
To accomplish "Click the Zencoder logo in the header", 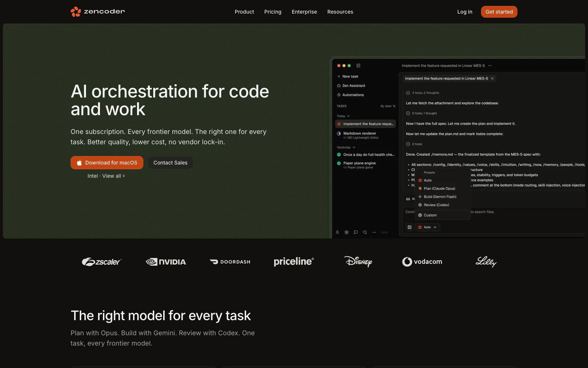I will [x=98, y=12].
